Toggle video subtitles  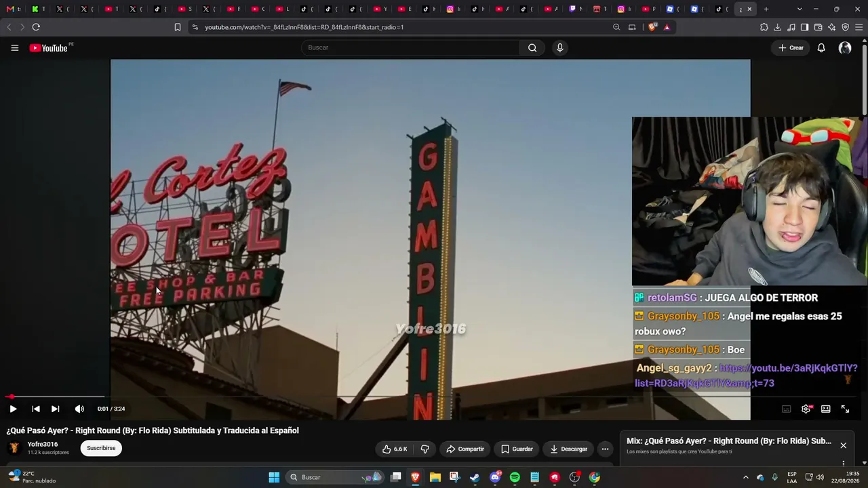pyautogui.click(x=787, y=409)
